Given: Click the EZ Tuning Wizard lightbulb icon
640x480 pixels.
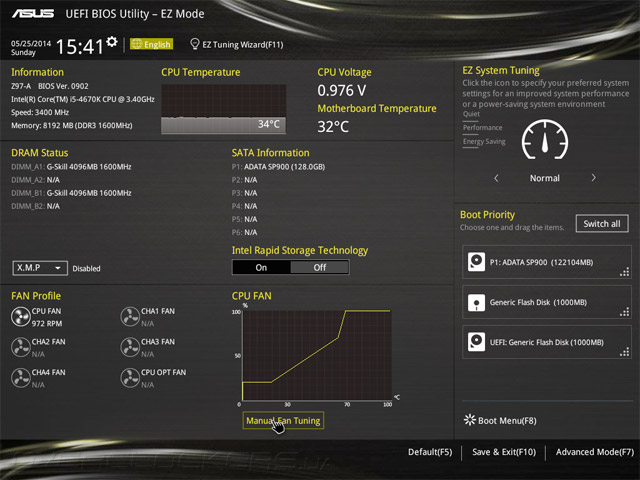Looking at the screenshot, I should coord(195,44).
